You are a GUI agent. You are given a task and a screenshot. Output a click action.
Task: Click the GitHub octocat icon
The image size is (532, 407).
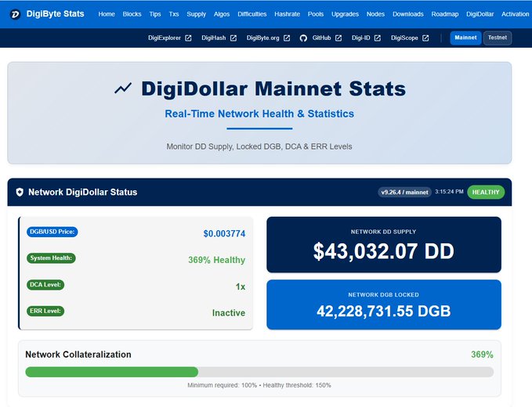click(303, 38)
